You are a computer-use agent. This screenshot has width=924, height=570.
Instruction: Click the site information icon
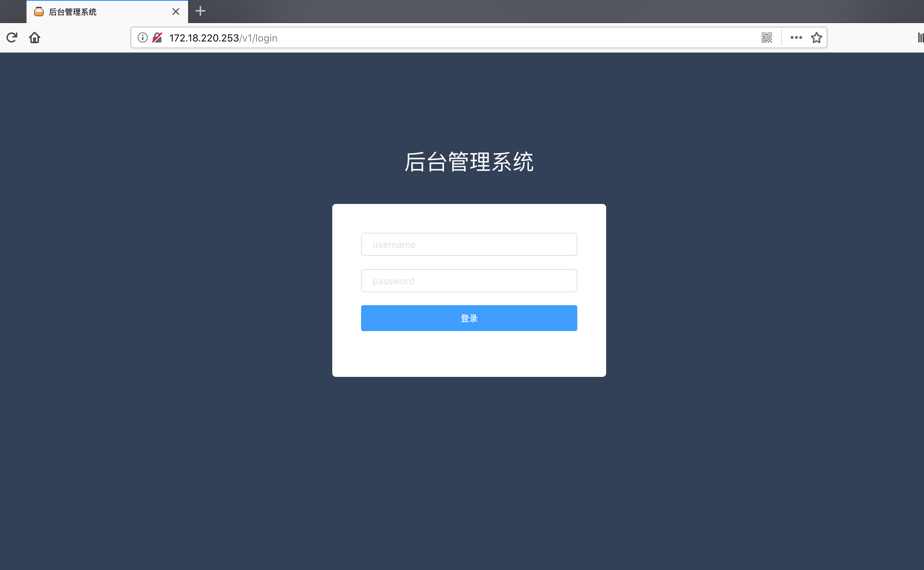point(143,37)
